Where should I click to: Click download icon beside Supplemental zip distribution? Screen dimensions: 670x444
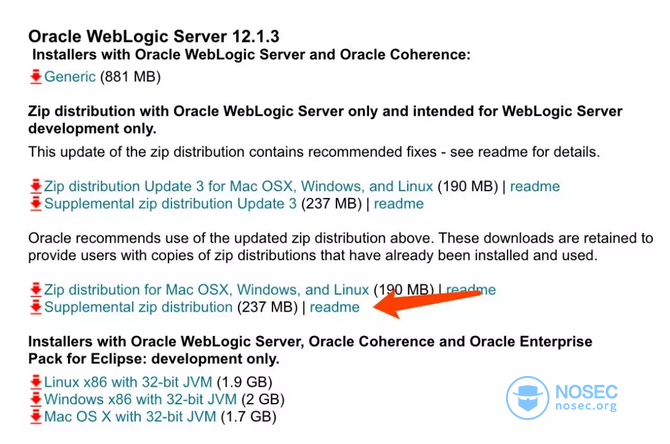click(x=36, y=307)
